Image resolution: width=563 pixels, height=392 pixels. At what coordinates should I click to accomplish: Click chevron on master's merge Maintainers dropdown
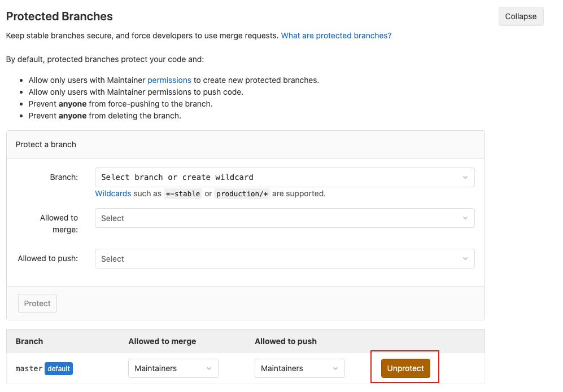(x=209, y=368)
